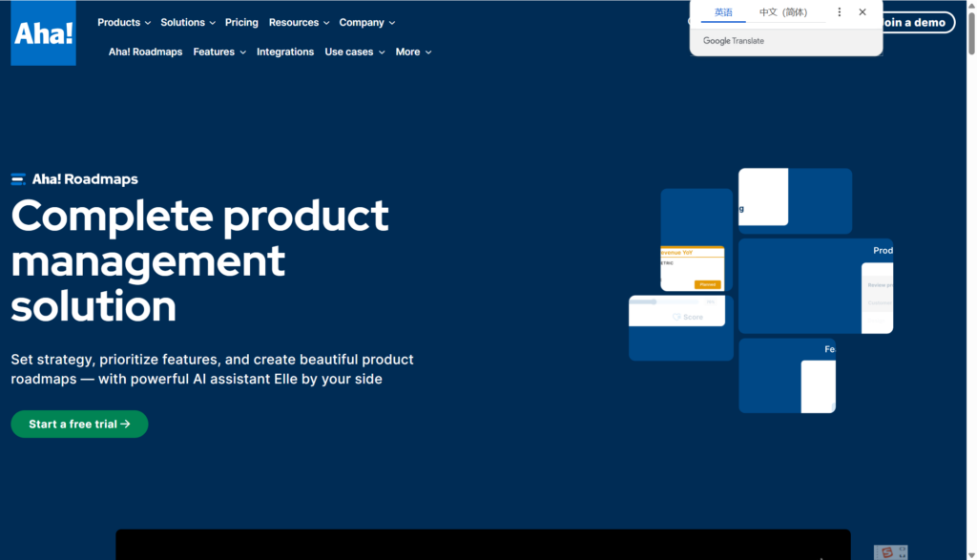Click the Sogou input method icon
977x560 pixels.
point(887,552)
